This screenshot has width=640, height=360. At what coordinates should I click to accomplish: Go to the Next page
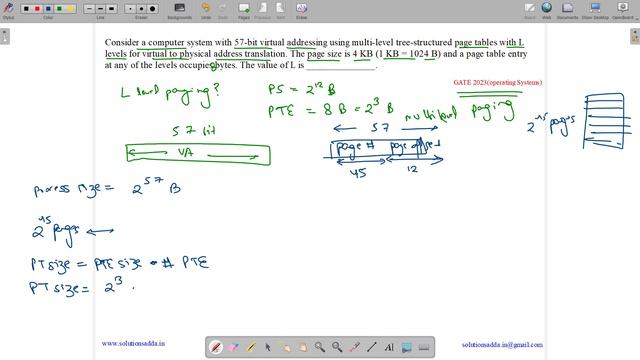click(x=280, y=10)
